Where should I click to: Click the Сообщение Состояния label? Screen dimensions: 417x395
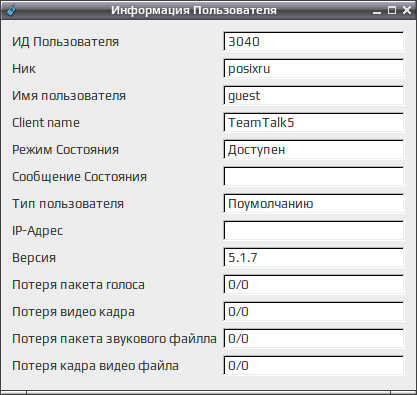click(79, 177)
